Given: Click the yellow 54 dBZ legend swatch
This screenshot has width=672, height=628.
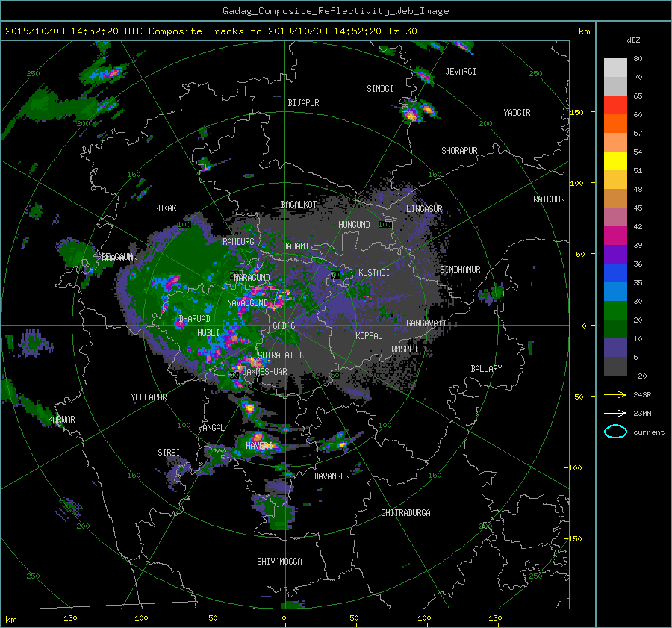Looking at the screenshot, I should pos(615,161).
